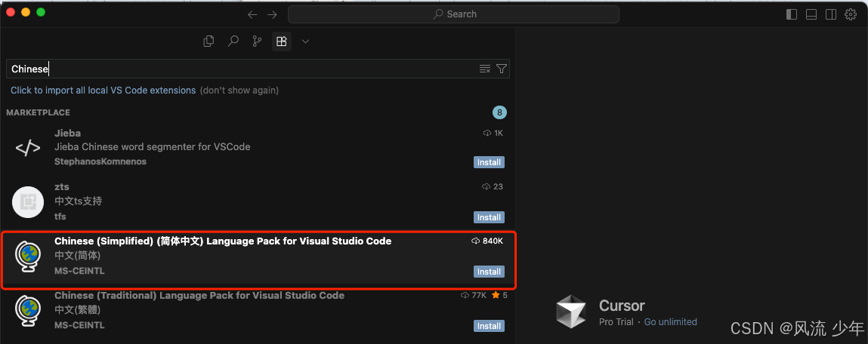Clear extensions search results
Viewport: 868px width, 344px height.
tap(485, 69)
